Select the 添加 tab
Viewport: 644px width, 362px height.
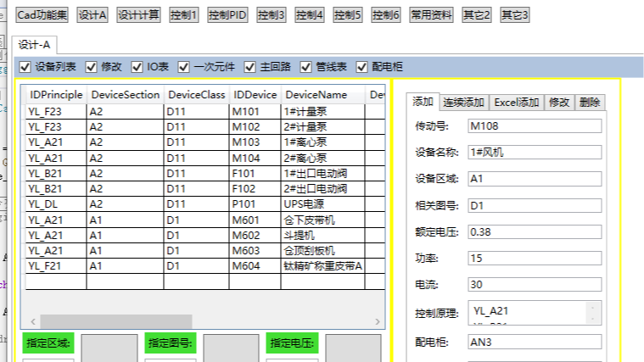coord(423,102)
